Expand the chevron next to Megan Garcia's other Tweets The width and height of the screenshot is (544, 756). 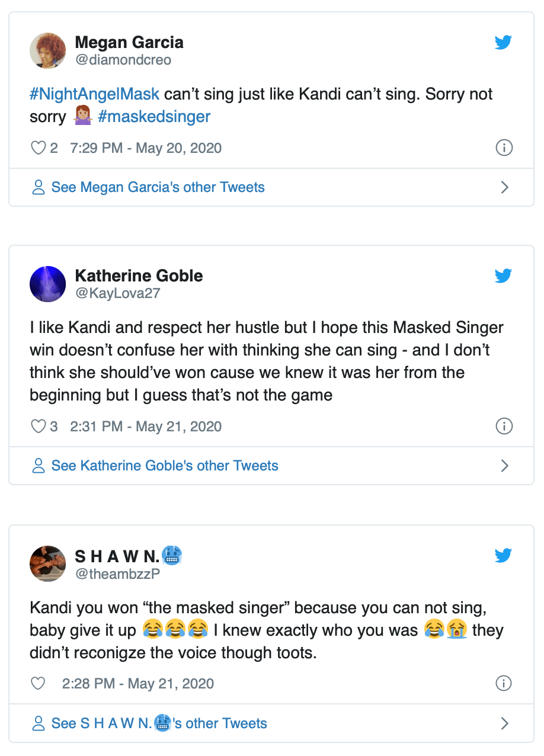505,188
